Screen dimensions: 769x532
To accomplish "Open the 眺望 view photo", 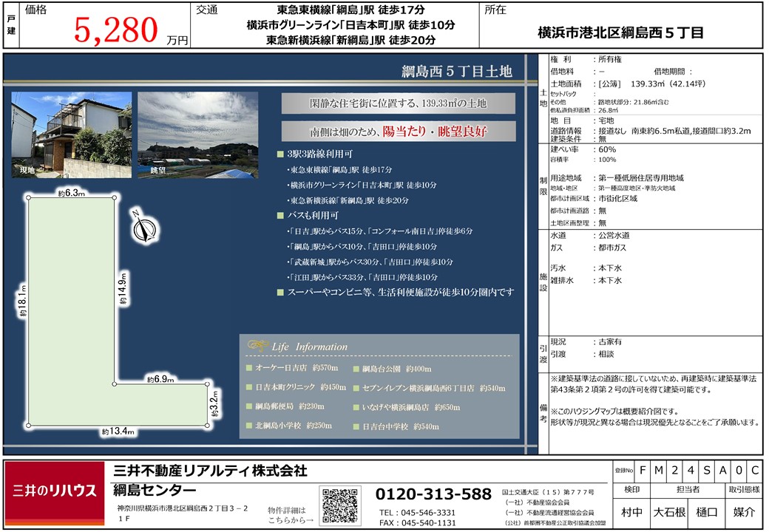I will coord(198,134).
